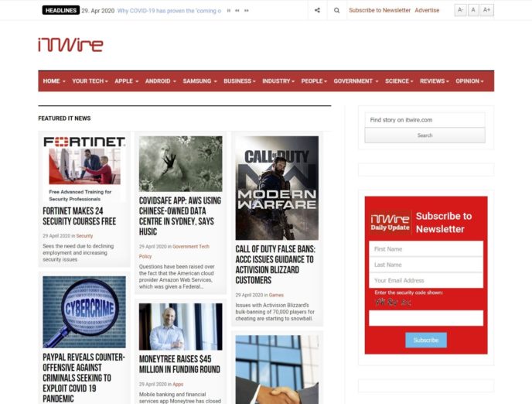The image size is (532, 404).
Task: Click the blue Subscribe button
Action: click(426, 340)
